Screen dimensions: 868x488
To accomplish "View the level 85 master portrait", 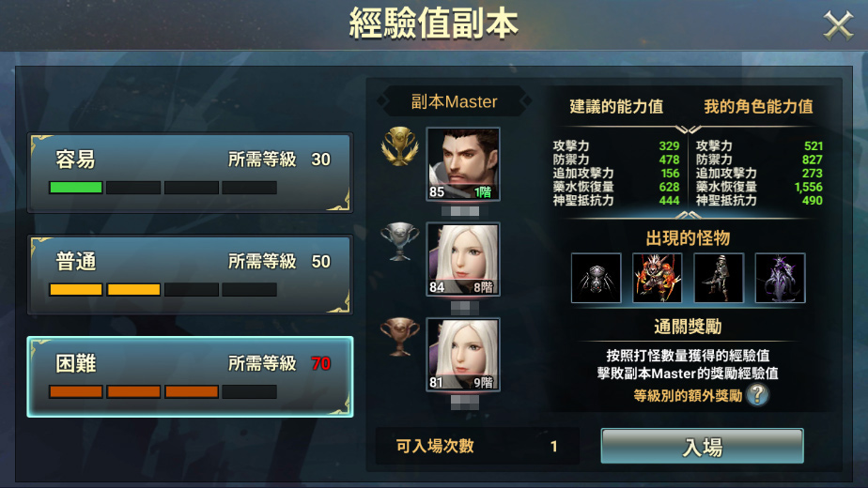I will pos(463,164).
